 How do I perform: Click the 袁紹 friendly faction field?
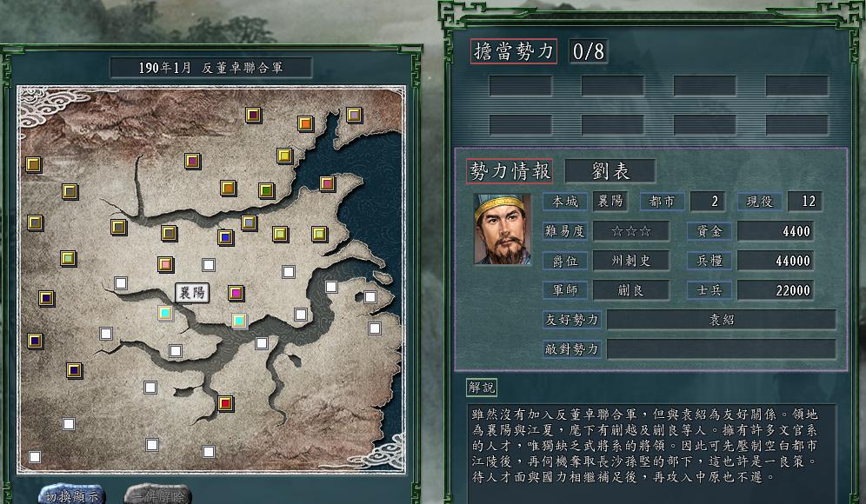[x=722, y=320]
